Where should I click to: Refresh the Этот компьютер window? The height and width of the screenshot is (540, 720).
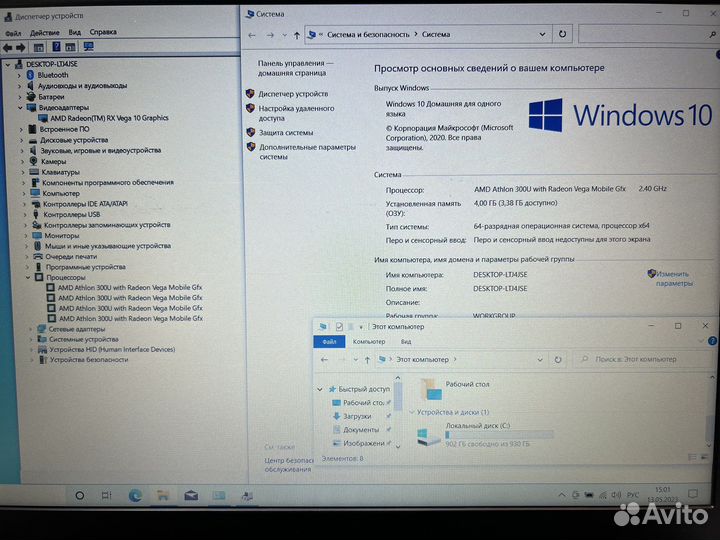[x=557, y=360]
